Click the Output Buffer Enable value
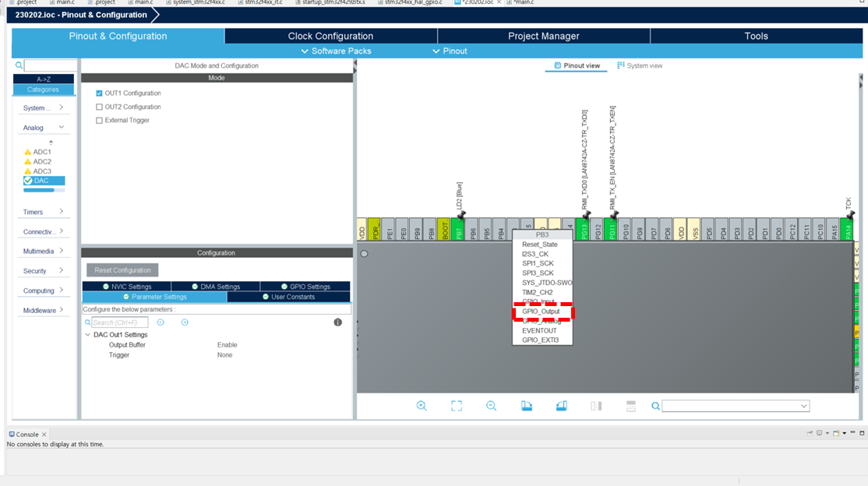868x486 pixels. [227, 345]
